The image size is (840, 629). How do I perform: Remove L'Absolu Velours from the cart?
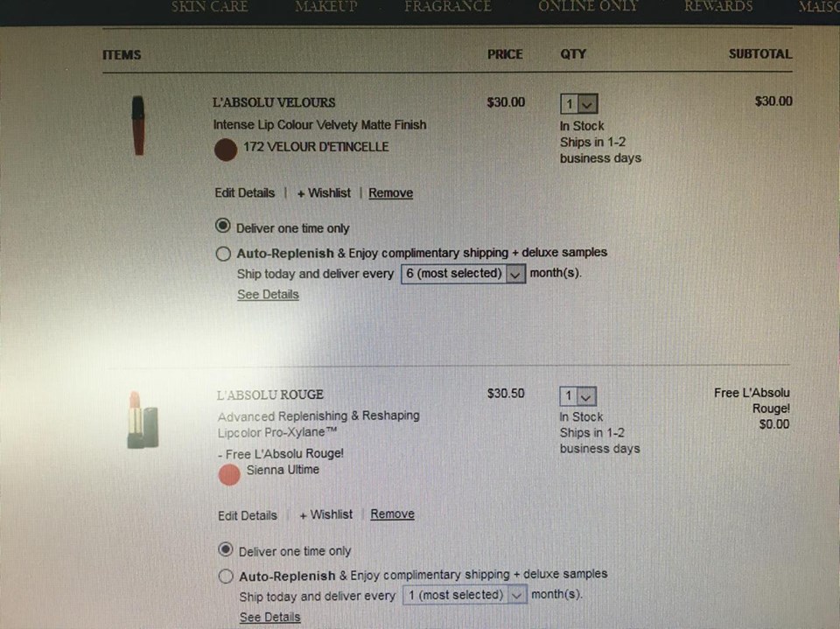coord(390,192)
